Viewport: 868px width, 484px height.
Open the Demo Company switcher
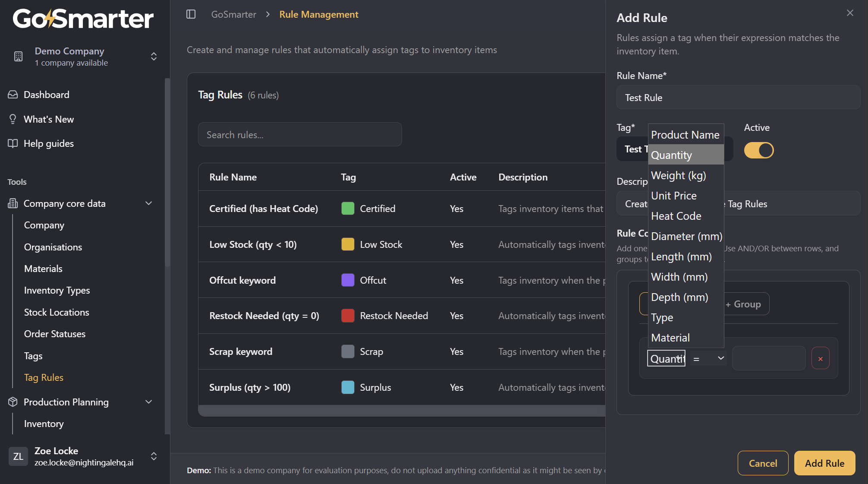(154, 57)
